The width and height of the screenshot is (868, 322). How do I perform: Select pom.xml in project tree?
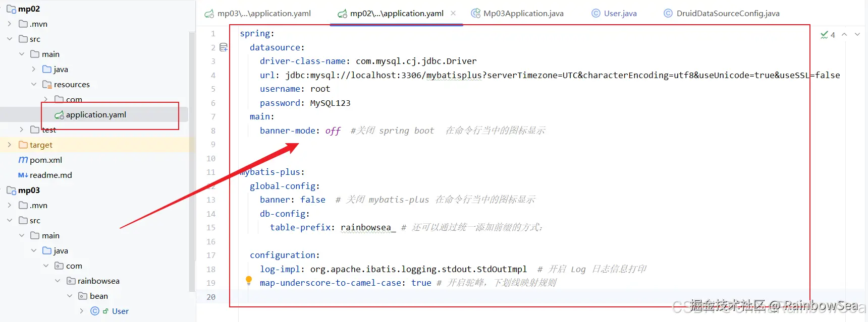(46, 160)
